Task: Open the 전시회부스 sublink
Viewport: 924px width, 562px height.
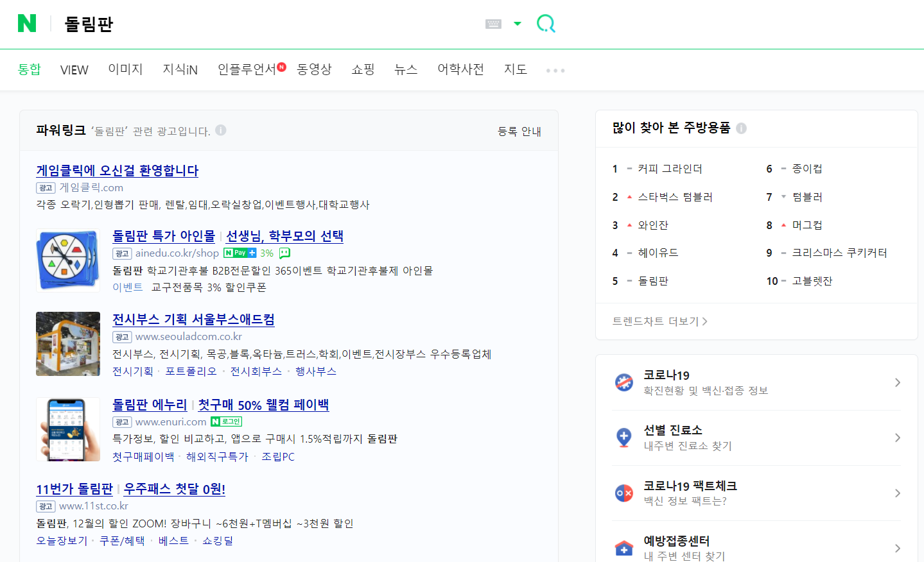Action: (x=256, y=371)
